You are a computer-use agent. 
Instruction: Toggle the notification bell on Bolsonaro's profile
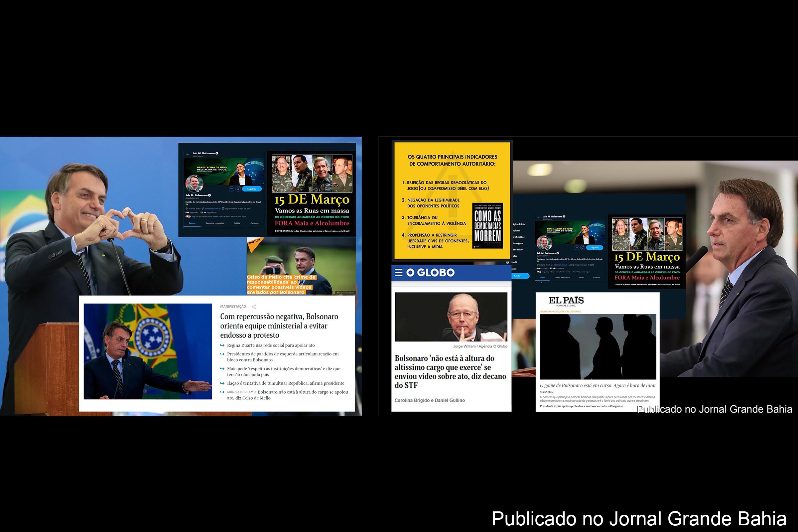238,188
